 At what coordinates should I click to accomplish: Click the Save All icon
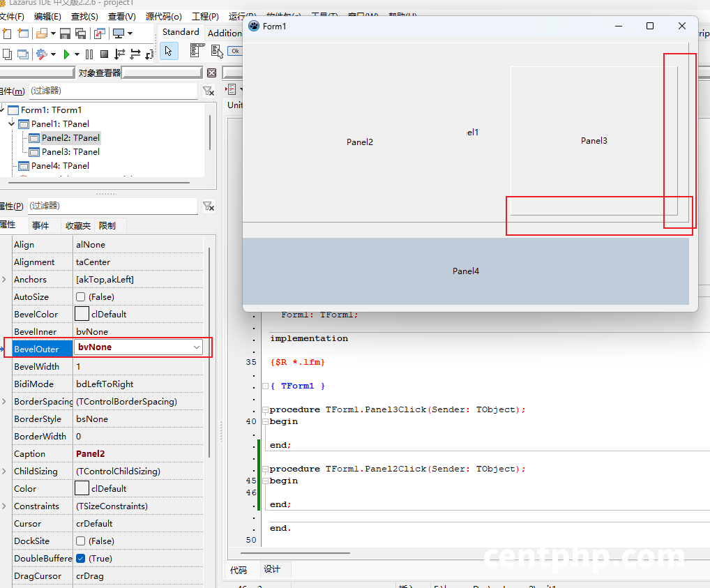(81, 33)
